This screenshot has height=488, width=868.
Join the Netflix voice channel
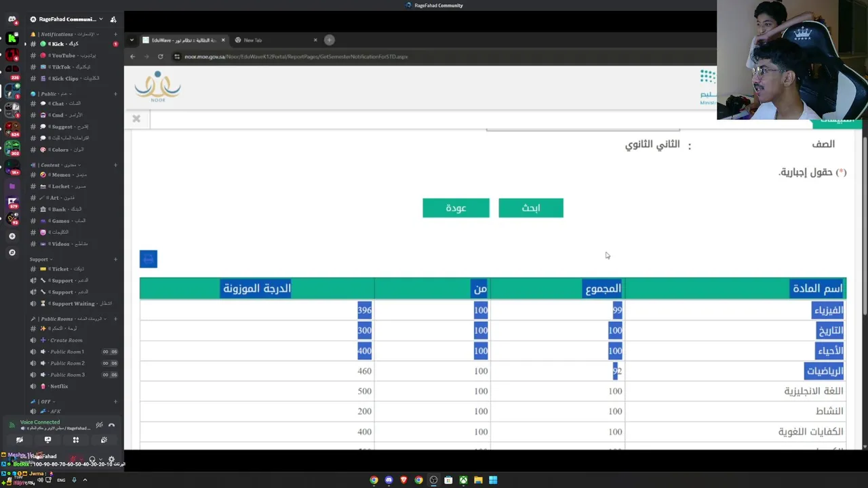coord(73,386)
